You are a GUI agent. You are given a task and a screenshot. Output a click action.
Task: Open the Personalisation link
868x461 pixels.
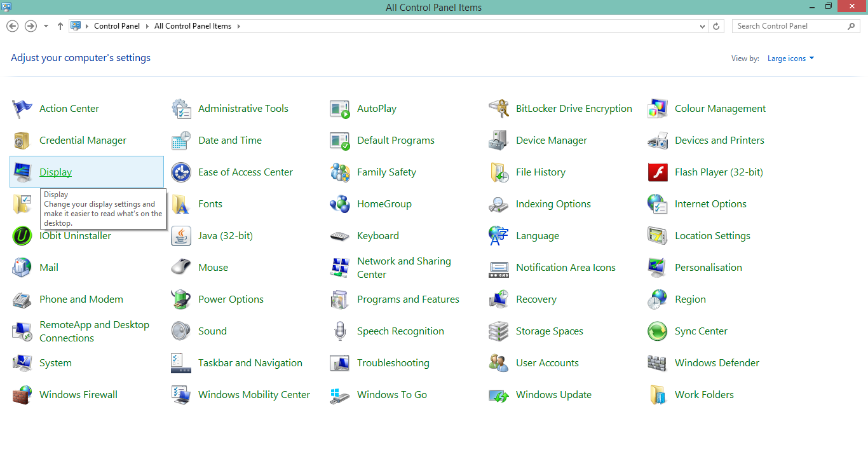[x=709, y=268]
